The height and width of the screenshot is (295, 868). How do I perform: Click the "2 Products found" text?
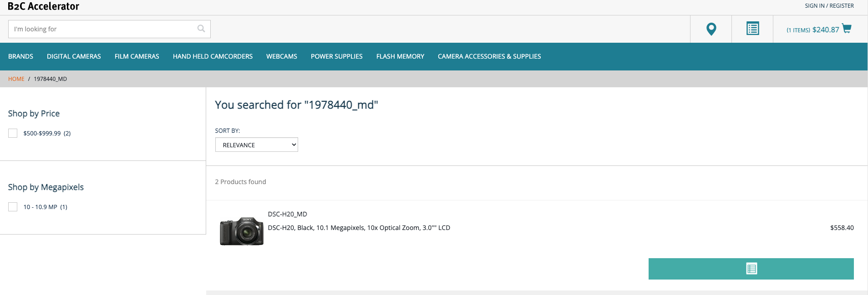240,182
